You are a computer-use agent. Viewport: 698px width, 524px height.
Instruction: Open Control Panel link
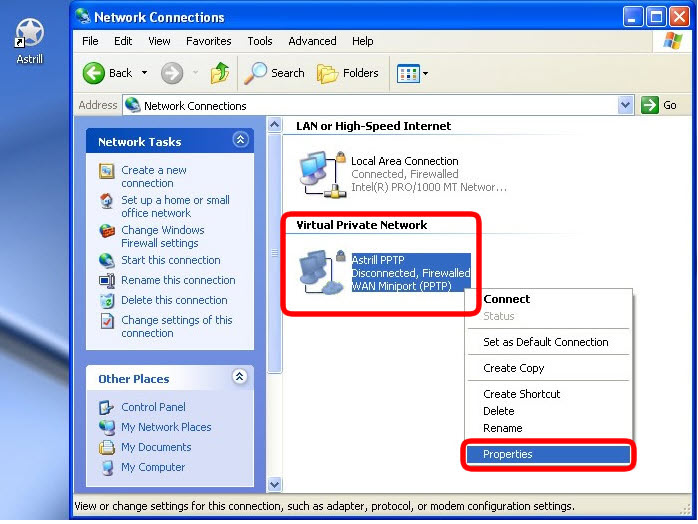pyautogui.click(x=153, y=407)
